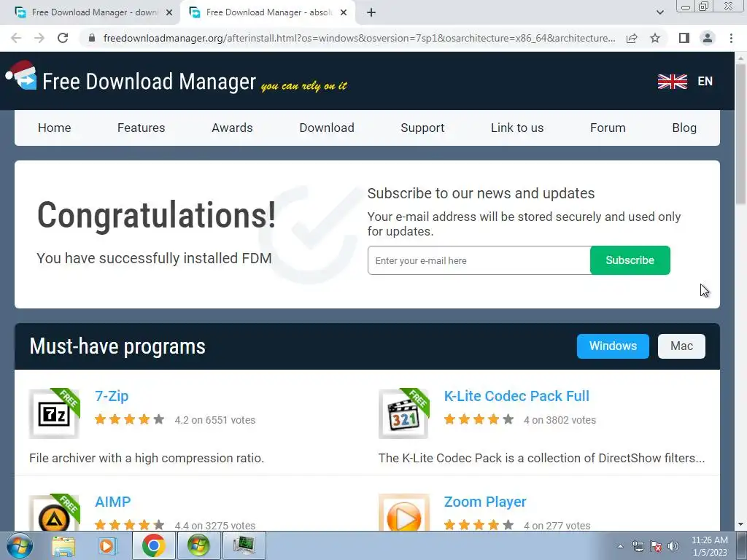Select the Windows programs toggle
747x560 pixels.
coord(613,346)
